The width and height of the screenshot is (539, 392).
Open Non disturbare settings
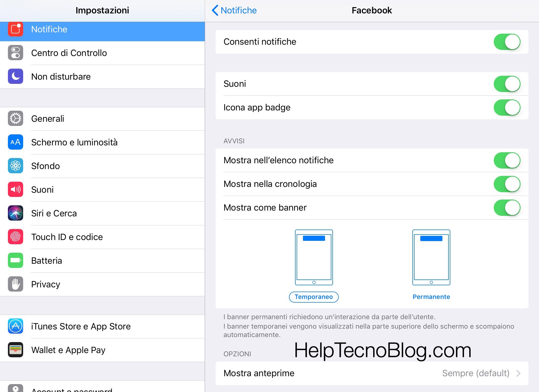[102, 77]
